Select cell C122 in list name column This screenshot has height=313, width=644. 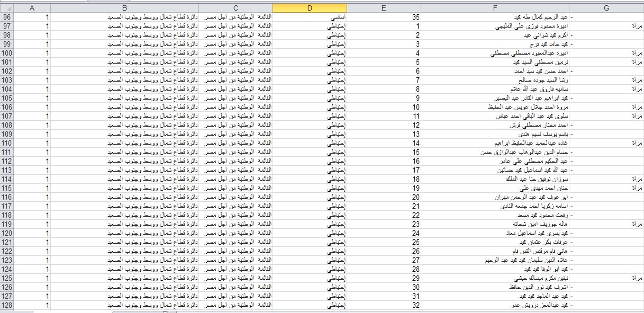tap(235, 251)
